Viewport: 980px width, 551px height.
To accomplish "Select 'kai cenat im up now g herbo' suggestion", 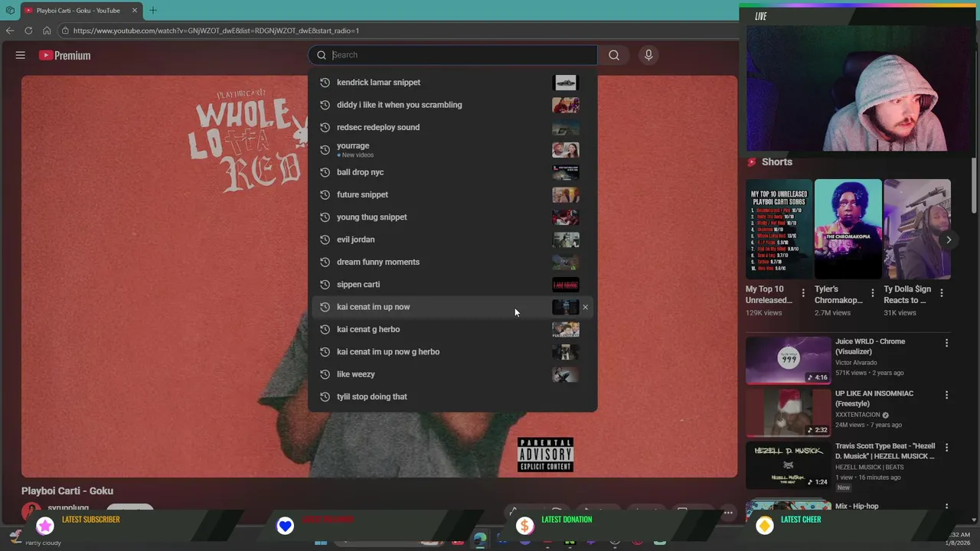I will (x=452, y=351).
